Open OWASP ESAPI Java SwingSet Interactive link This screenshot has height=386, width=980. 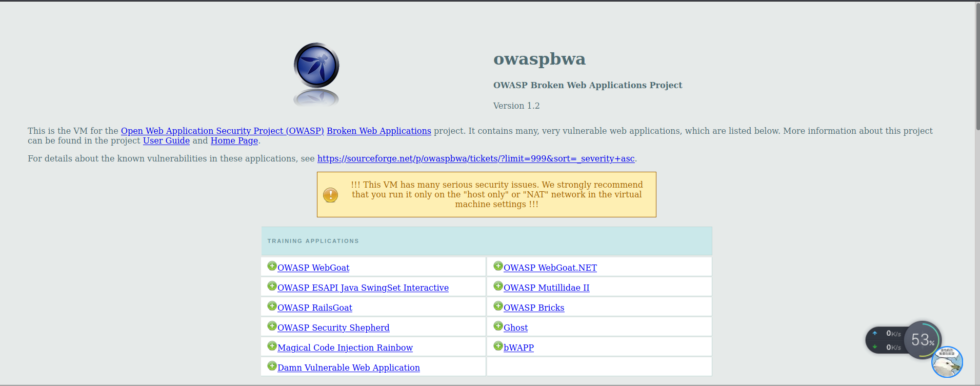pos(363,288)
